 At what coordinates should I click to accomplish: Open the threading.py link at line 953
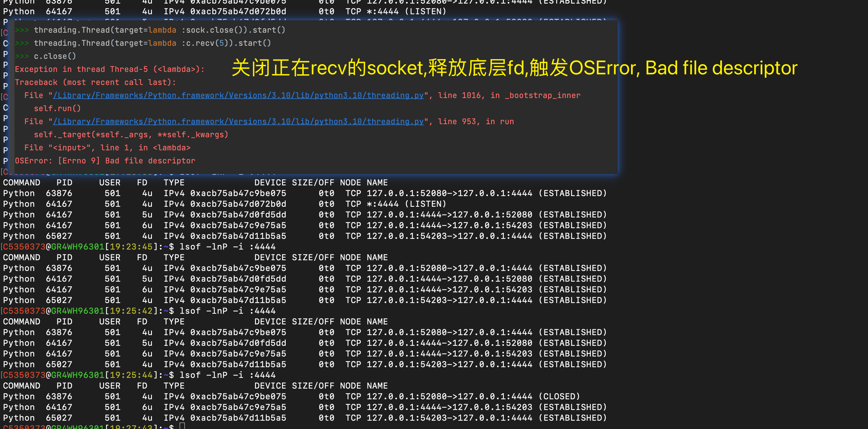click(x=238, y=122)
